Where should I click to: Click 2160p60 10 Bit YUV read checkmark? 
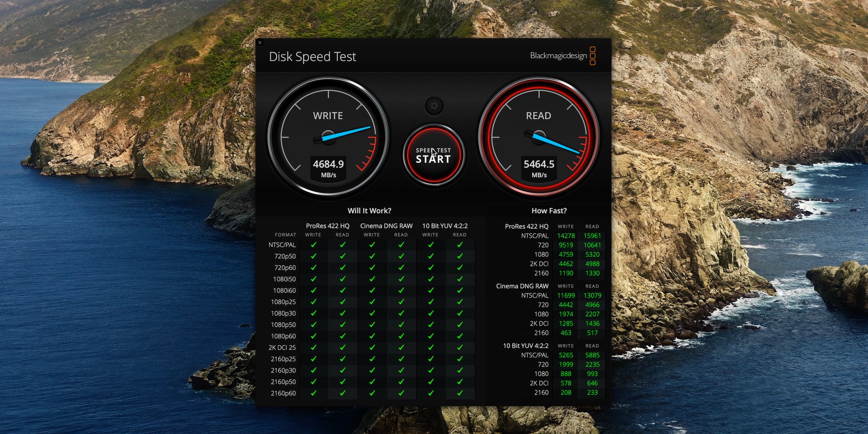(460, 393)
